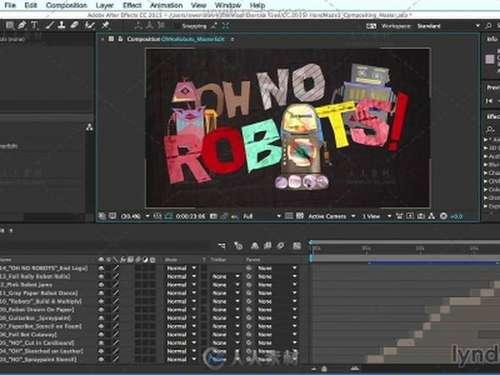Screen dimensions: 500x375
Task: Click the exposure value in viewer footer
Action: pos(457,216)
